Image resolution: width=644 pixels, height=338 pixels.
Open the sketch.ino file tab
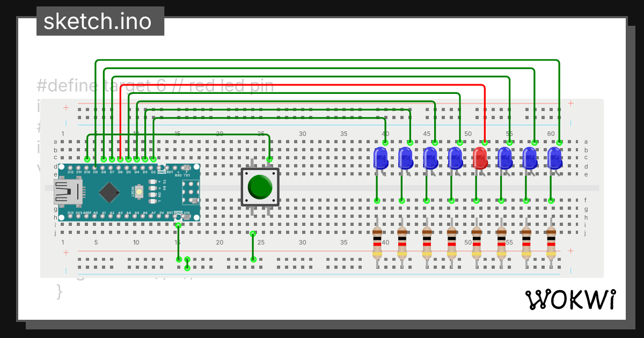(100, 21)
